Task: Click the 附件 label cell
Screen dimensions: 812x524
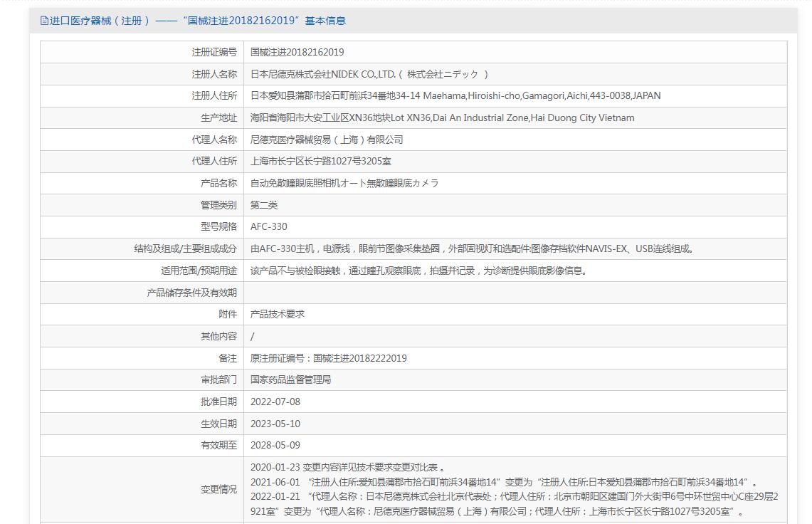Action: tap(142, 314)
